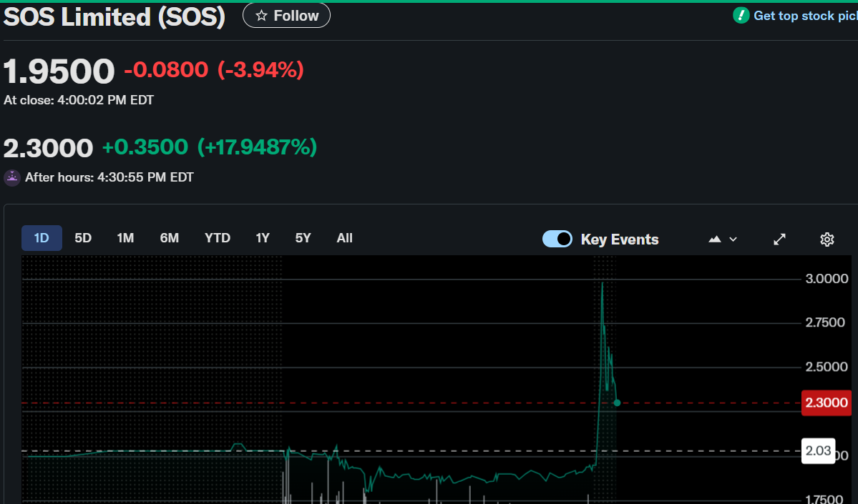Open chart settings gear
Screen dimensions: 858x504
[x=827, y=239]
